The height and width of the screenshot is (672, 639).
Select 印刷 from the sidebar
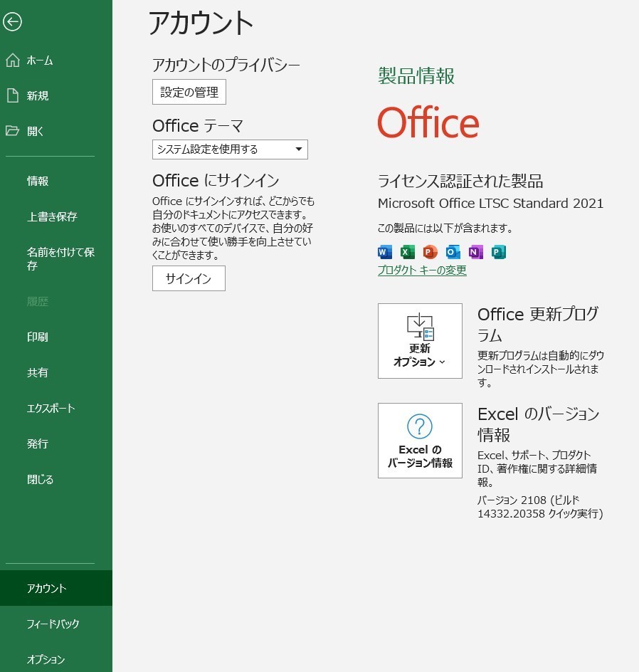(x=37, y=337)
